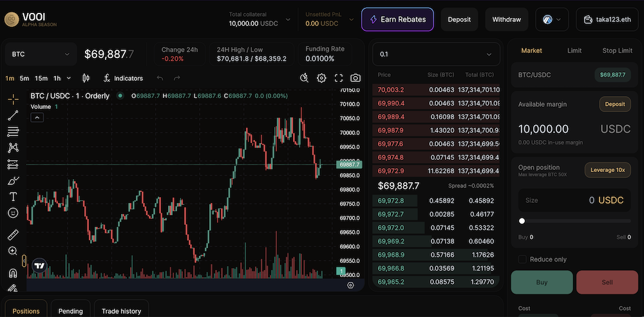644x317 pixels.
Task: Expand more timeframe options chevron
Action: (69, 78)
